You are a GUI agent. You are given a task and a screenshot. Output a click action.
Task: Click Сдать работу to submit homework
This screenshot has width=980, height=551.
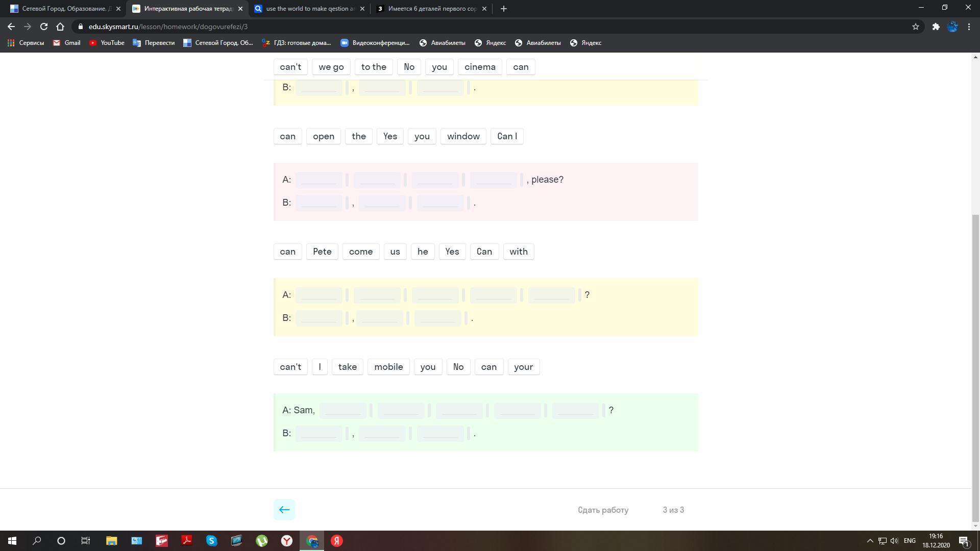(x=603, y=510)
